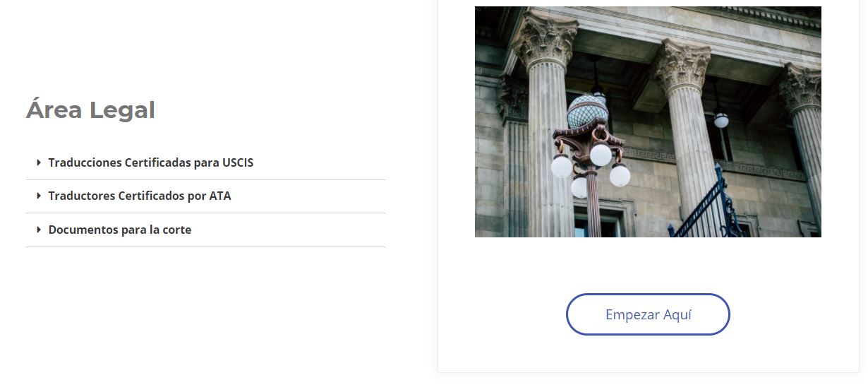
Task: Click the hanging lantern between the columns
Action: click(721, 119)
